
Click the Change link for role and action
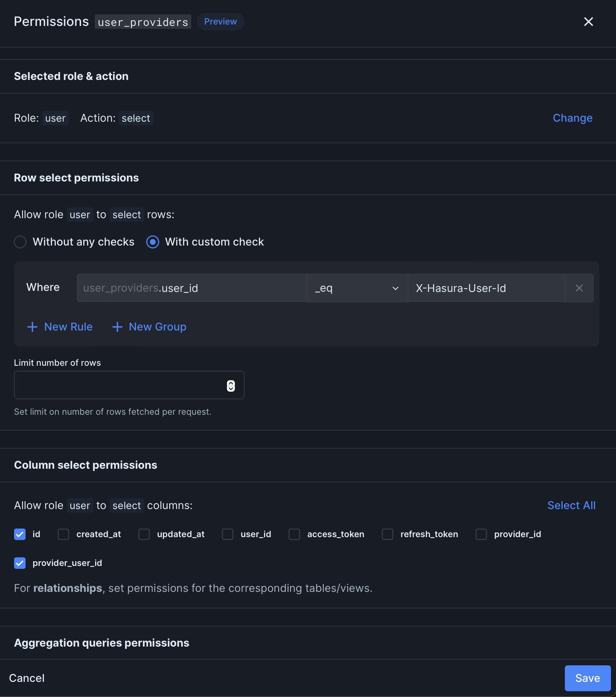tap(572, 118)
